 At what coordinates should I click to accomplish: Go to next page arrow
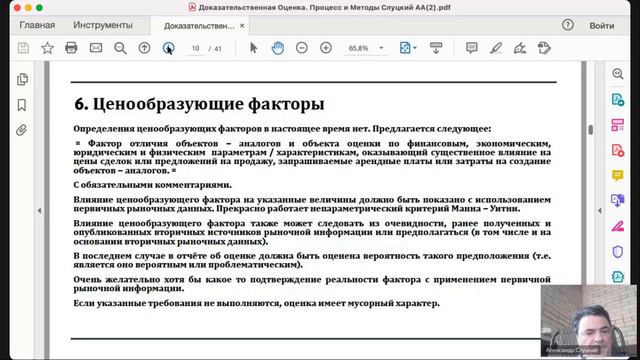(x=168, y=48)
